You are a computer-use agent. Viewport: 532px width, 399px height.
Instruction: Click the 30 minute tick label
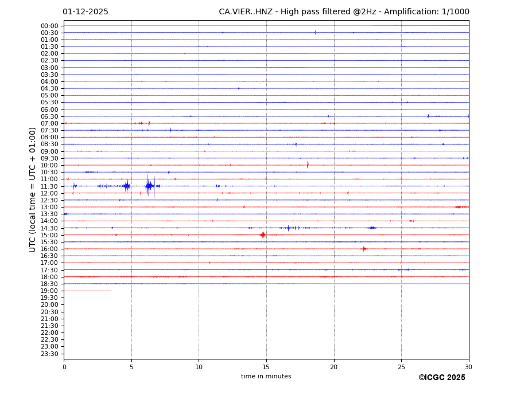(468, 367)
